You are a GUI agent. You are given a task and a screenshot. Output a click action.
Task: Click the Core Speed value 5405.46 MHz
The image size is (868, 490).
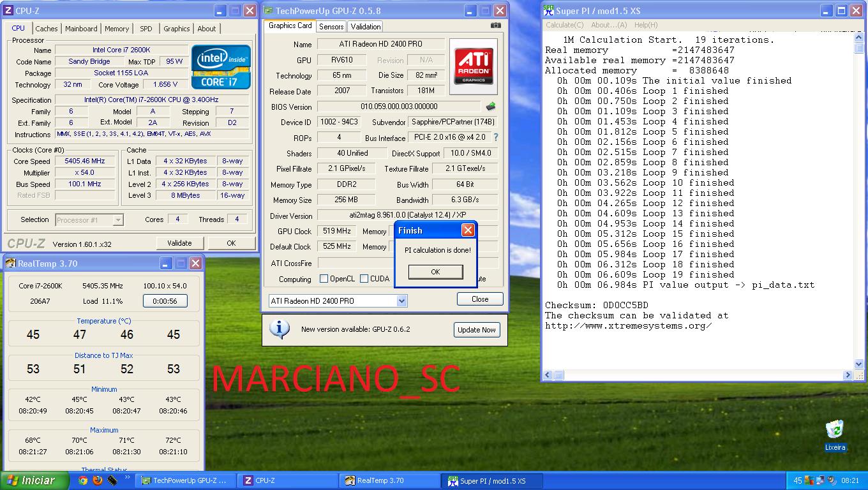coord(85,161)
